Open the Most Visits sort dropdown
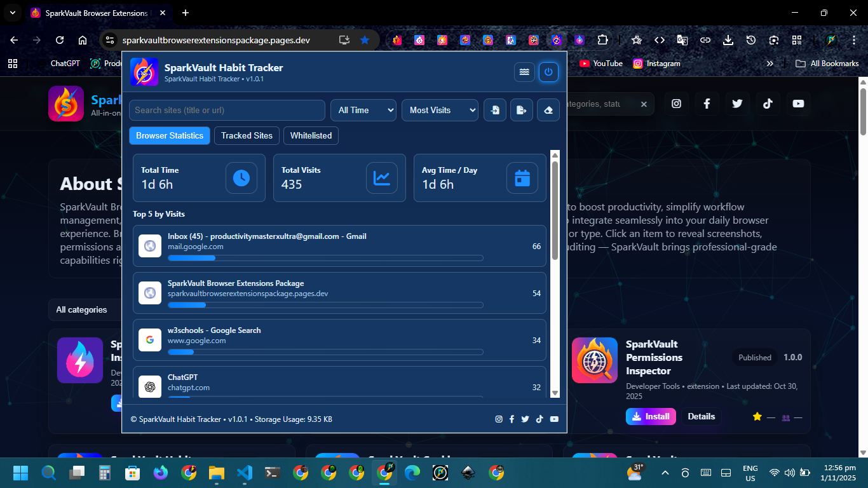 pyautogui.click(x=440, y=110)
